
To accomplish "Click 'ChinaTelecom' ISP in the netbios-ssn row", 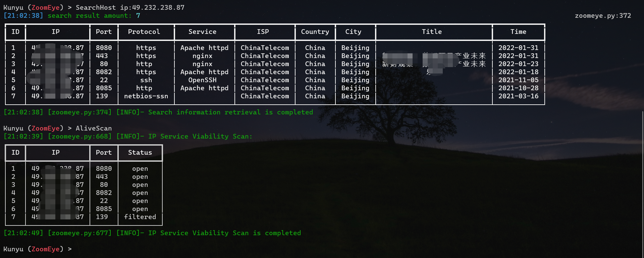I will [265, 96].
